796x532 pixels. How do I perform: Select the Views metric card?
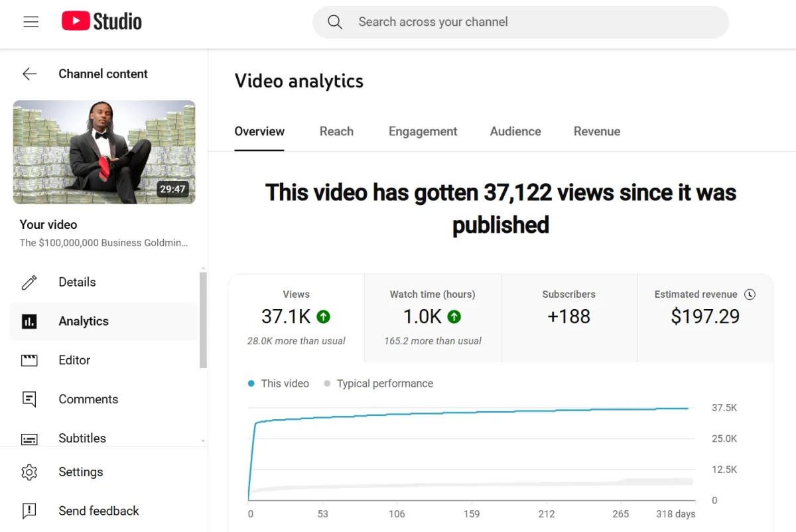click(297, 318)
